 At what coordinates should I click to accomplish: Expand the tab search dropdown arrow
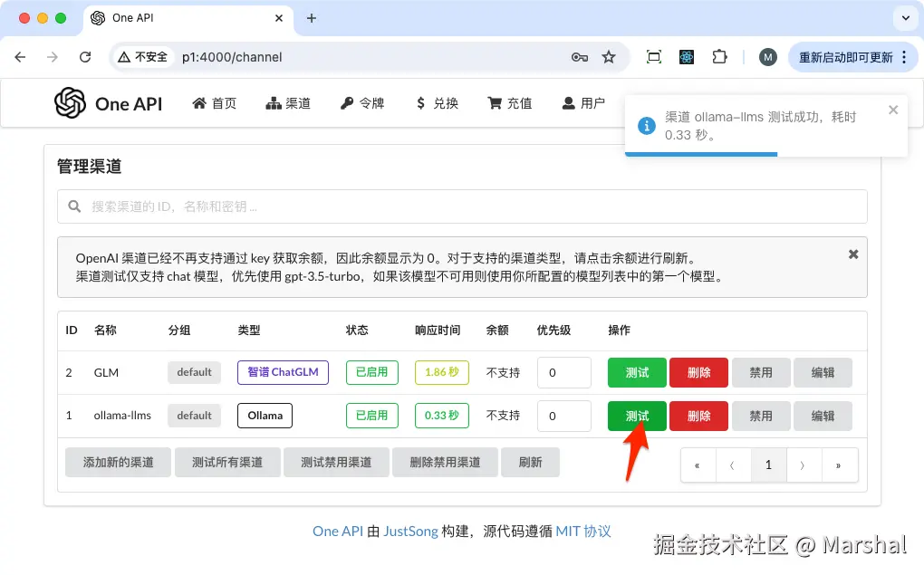click(x=906, y=18)
